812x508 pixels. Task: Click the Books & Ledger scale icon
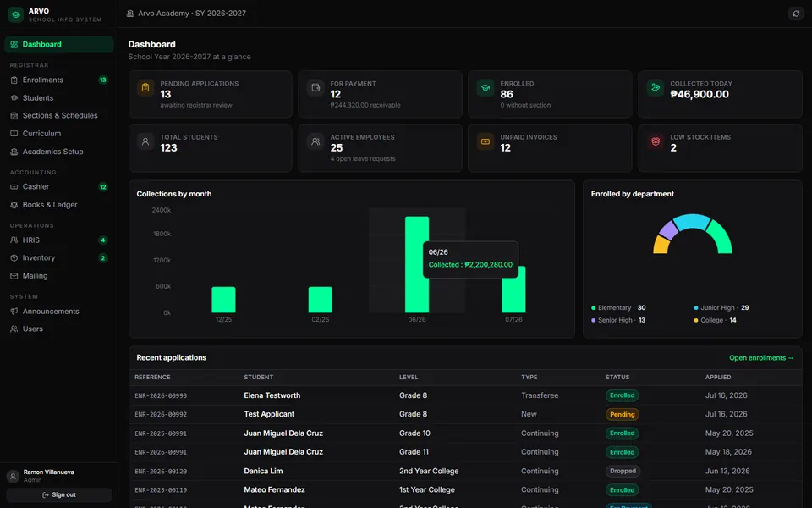point(14,205)
